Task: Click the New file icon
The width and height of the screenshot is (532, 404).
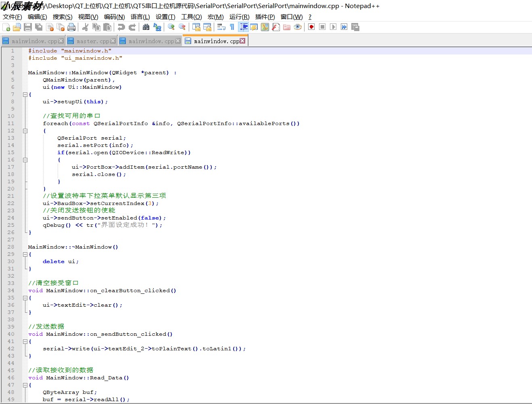Action: coord(6,27)
